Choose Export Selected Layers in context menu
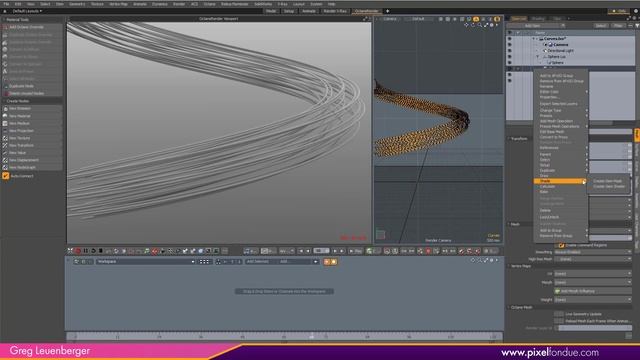640x360 pixels. pyautogui.click(x=558, y=104)
